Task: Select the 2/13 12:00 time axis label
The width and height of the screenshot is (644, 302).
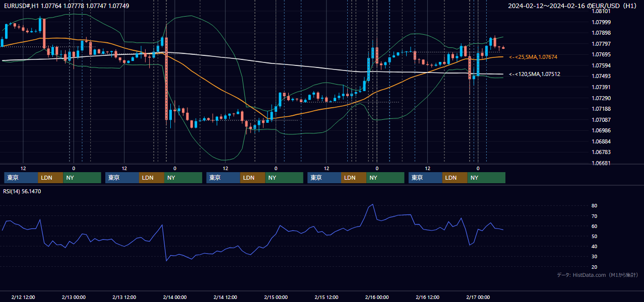Action: [x=124, y=297]
